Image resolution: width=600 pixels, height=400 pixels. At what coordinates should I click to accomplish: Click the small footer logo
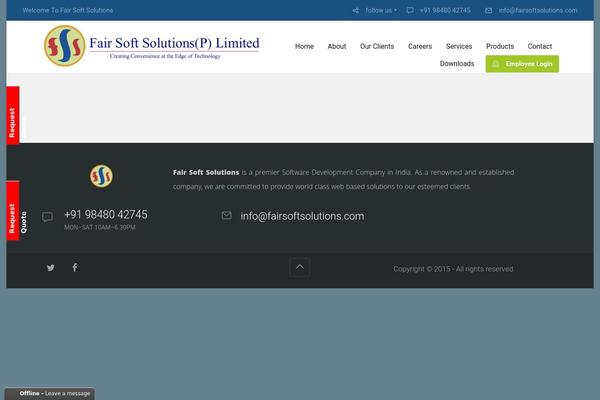pos(101,176)
